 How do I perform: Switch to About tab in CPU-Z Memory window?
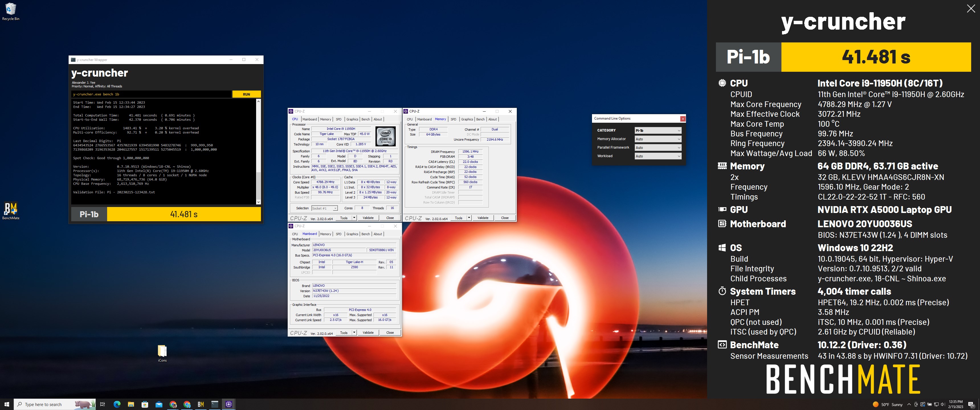point(492,119)
